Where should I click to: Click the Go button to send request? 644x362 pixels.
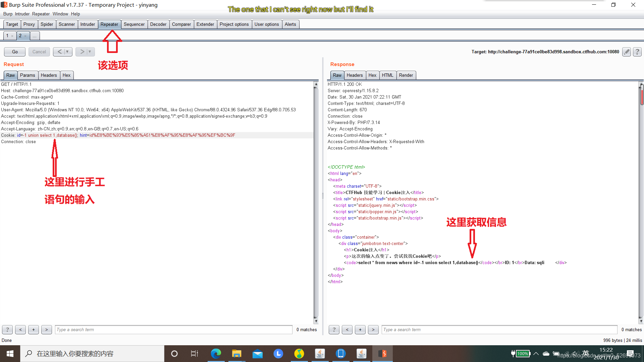click(15, 52)
